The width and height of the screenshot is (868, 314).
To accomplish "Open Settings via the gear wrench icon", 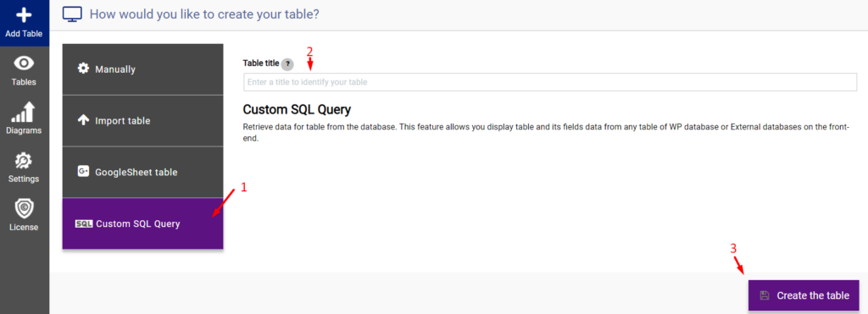I will click(24, 161).
